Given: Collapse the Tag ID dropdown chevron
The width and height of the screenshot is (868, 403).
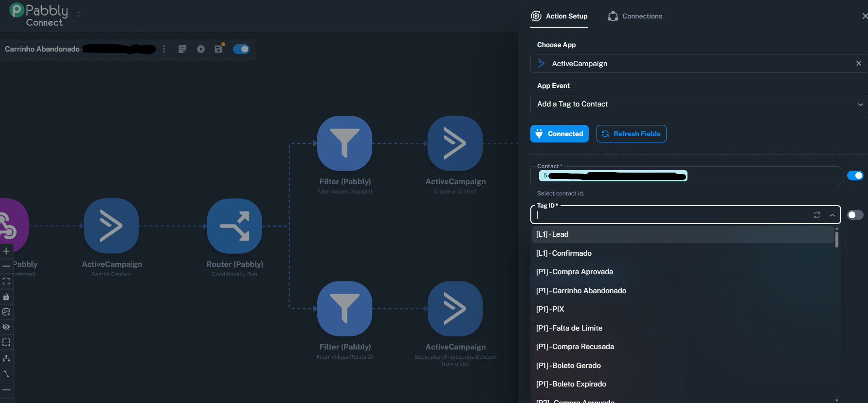Looking at the screenshot, I should (x=832, y=215).
